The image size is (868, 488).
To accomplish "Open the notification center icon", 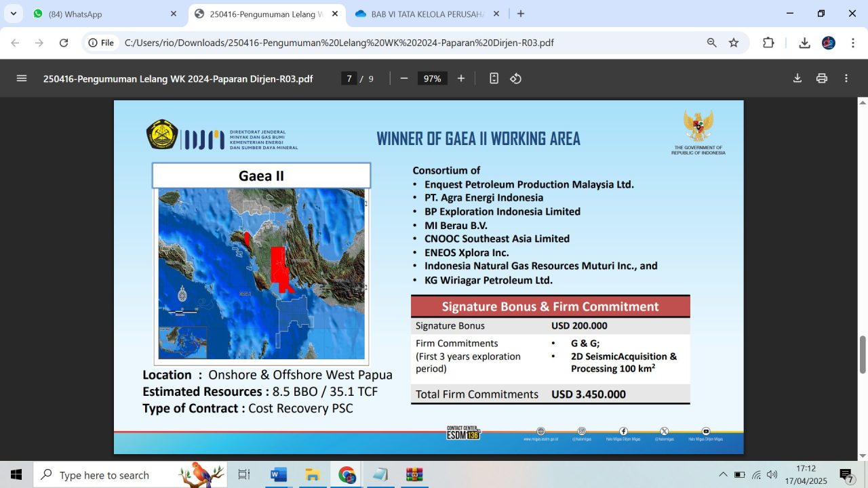I will tap(846, 474).
